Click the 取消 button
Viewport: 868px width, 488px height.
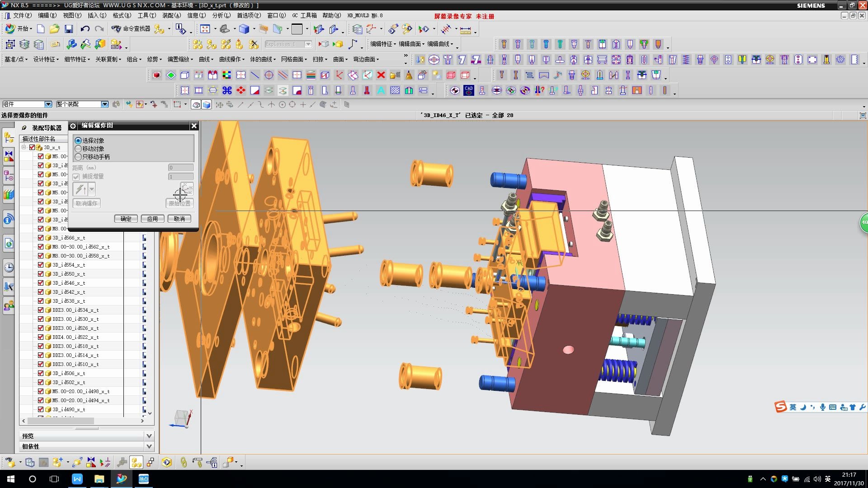point(179,219)
